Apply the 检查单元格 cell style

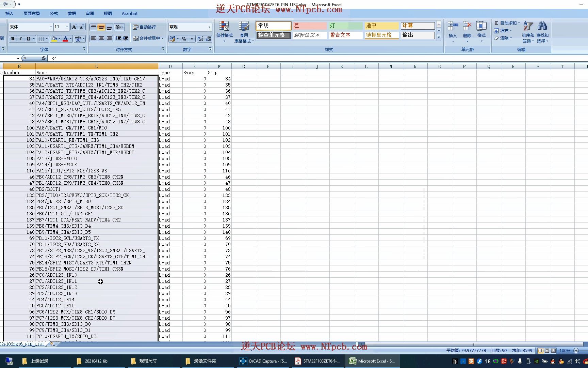(273, 35)
